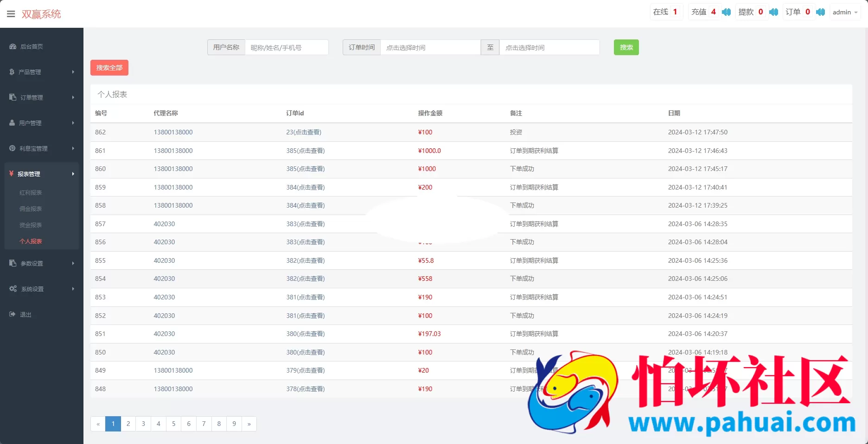
Task: Click the Bitcoin icon for 产品管理
Action: tap(12, 72)
